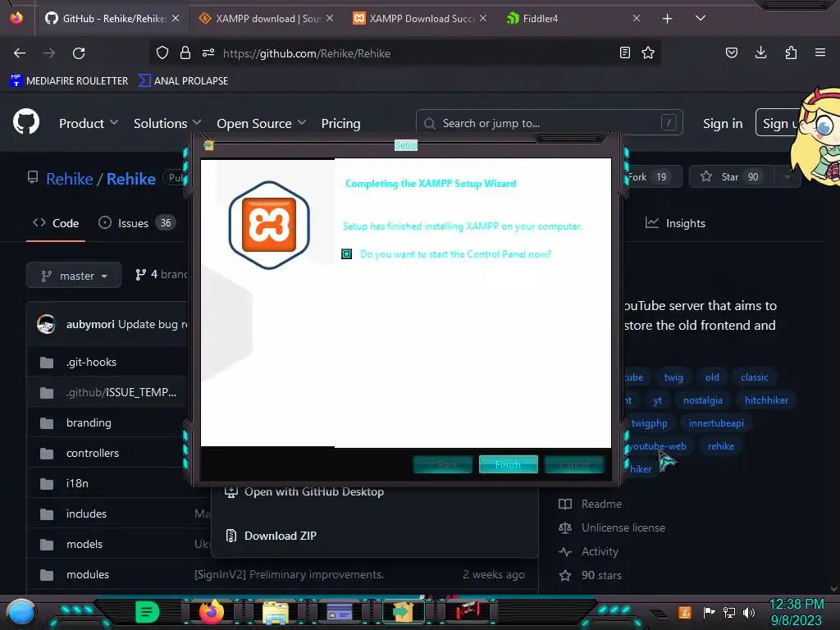Screen dimensions: 840x630
Task: Open the Issues repository tab
Action: click(x=136, y=223)
